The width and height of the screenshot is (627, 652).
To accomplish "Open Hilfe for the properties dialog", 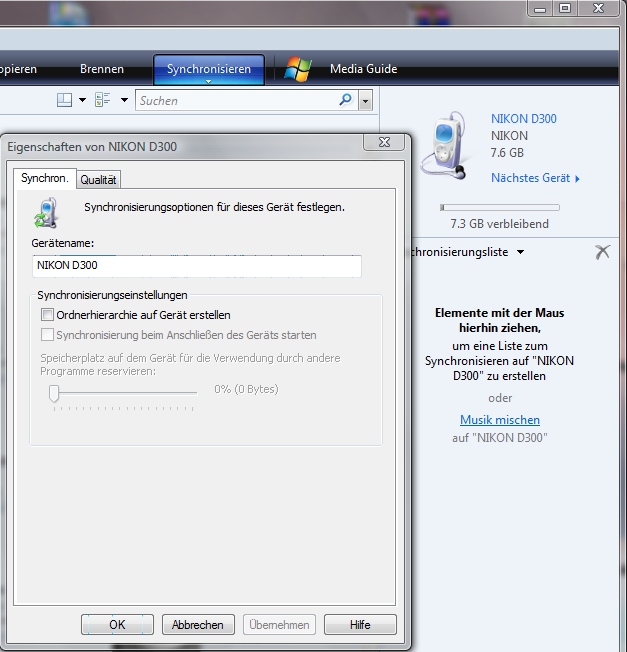I will pyautogui.click(x=360, y=625).
